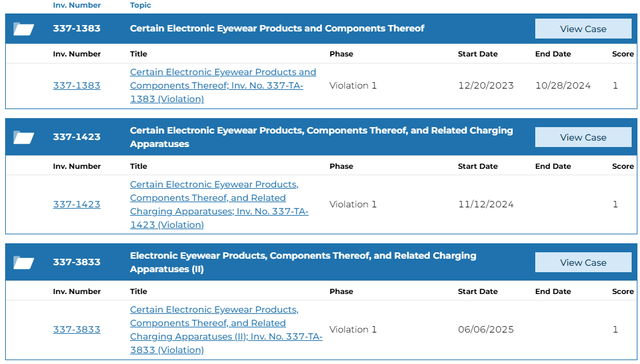Image resolution: width=640 pixels, height=364 pixels.
Task: Sort by the top Inv. Number column header
Action: [x=76, y=5]
